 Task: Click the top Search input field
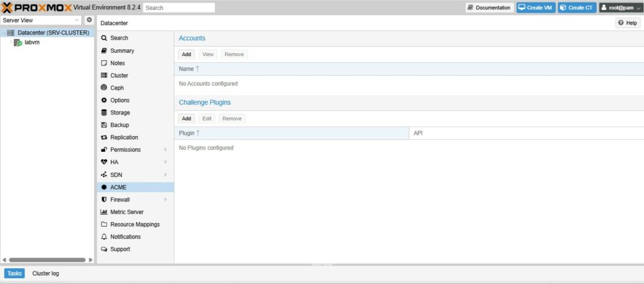point(179,8)
